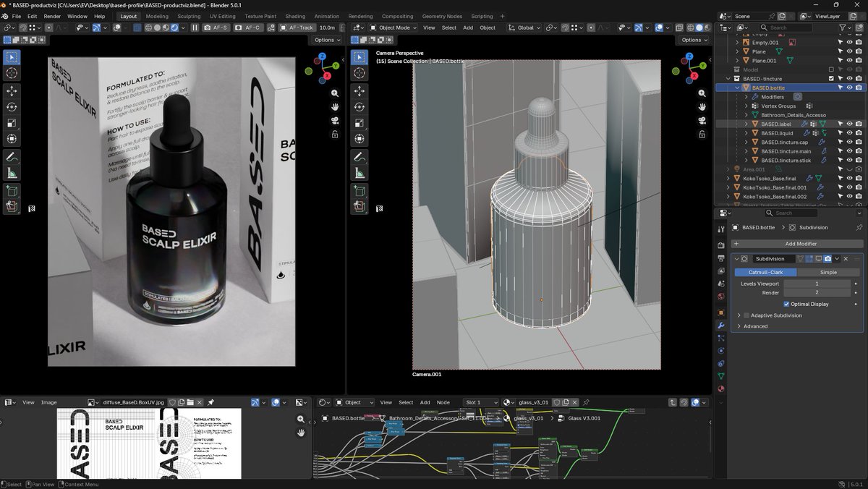Image resolution: width=868 pixels, height=489 pixels.
Task: Toggle visibility eye of Plane.001
Action: pyautogui.click(x=849, y=61)
